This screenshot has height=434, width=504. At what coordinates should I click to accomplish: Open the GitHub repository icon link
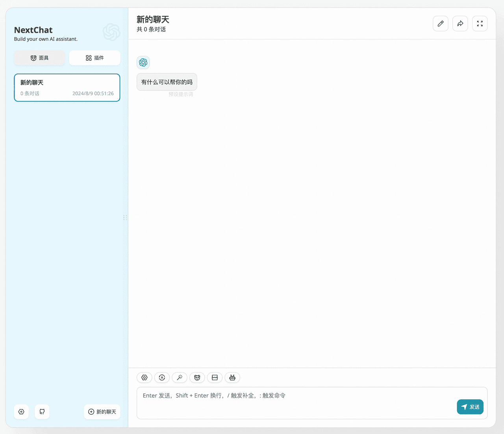pos(42,412)
